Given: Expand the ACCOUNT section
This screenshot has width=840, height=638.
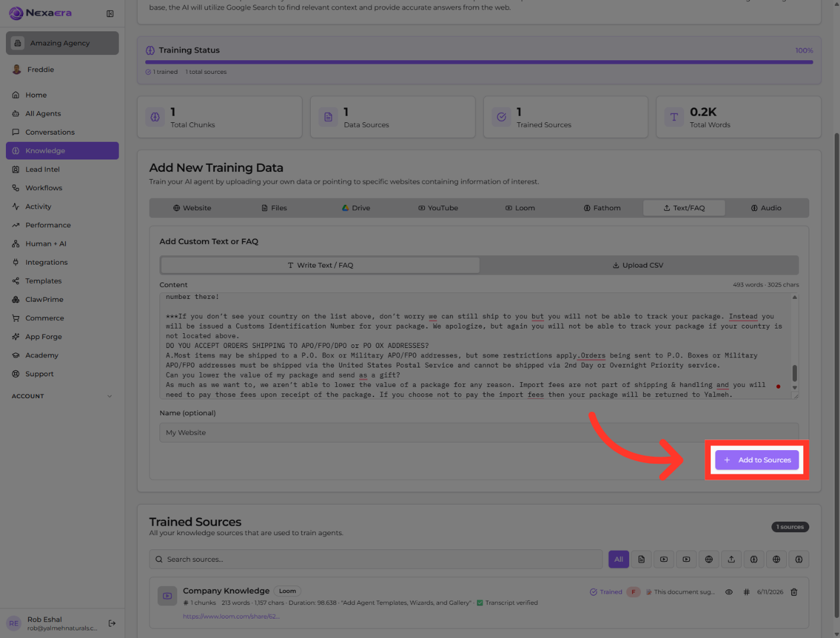Looking at the screenshot, I should (x=62, y=396).
